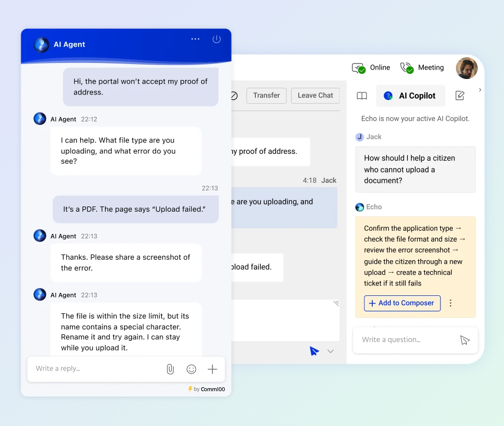Click the Meeting status label

click(x=431, y=68)
